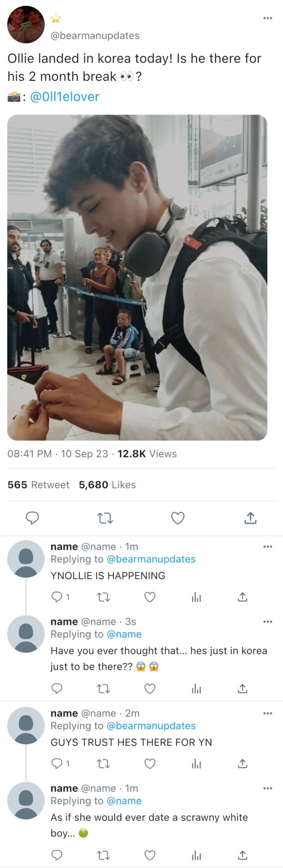Retweet the 'just in korea' reply
Viewport: 283px width, 868px height.
(x=104, y=689)
